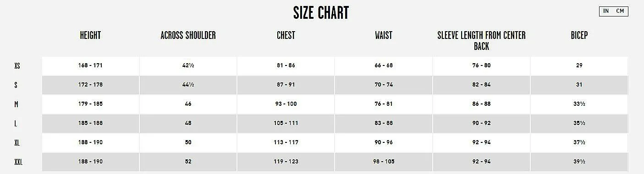644x174 pixels.
Task: Select the M size row label
Action: pyautogui.click(x=16, y=104)
